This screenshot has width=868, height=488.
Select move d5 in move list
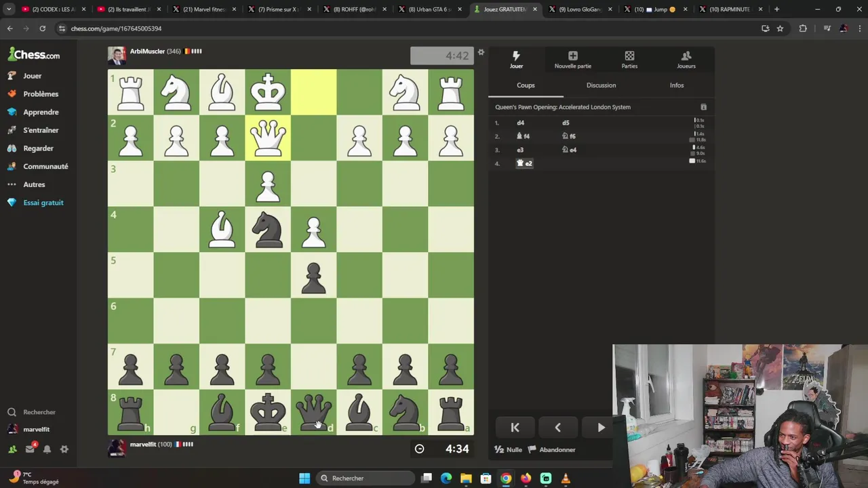(566, 123)
